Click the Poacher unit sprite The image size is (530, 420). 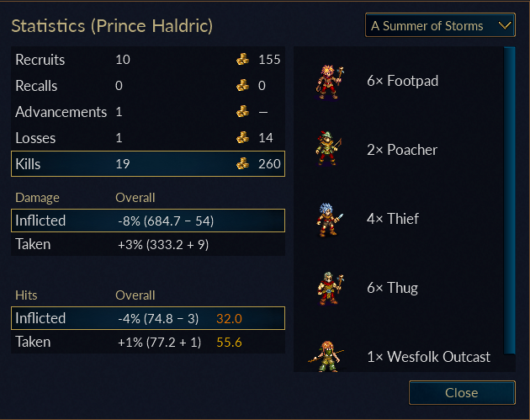(329, 149)
